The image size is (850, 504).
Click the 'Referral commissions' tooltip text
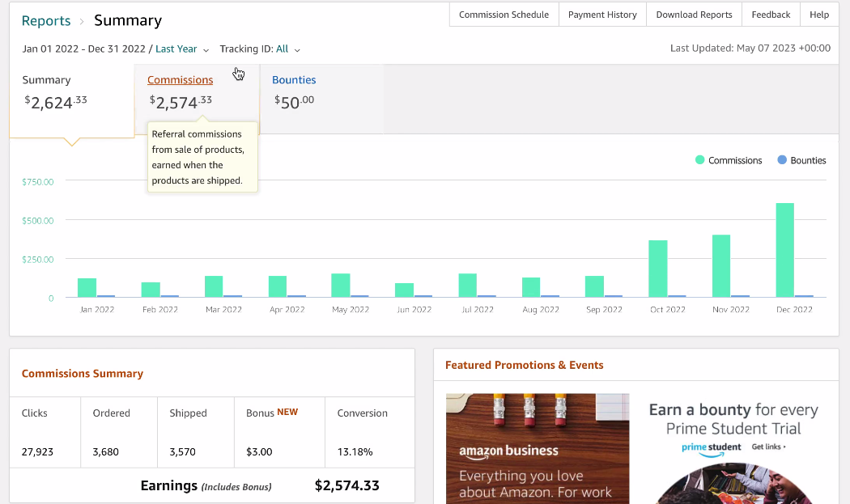[x=198, y=157]
